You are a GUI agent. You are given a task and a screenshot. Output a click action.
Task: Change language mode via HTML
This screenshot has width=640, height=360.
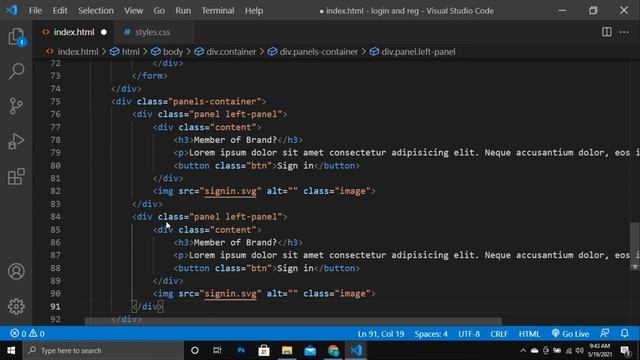529,333
